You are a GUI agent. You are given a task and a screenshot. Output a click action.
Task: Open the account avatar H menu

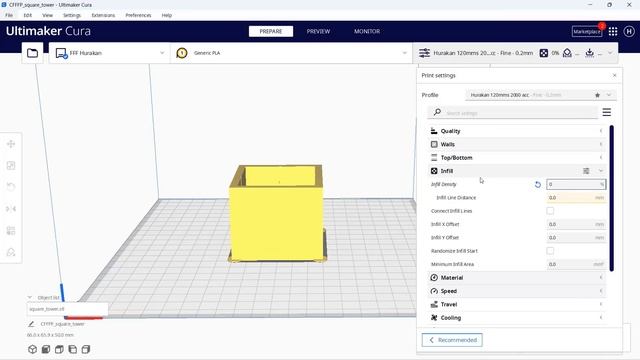tap(629, 31)
